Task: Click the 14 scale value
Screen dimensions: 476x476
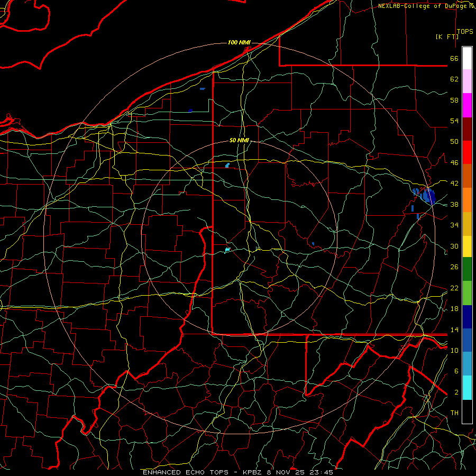Action: tap(454, 329)
